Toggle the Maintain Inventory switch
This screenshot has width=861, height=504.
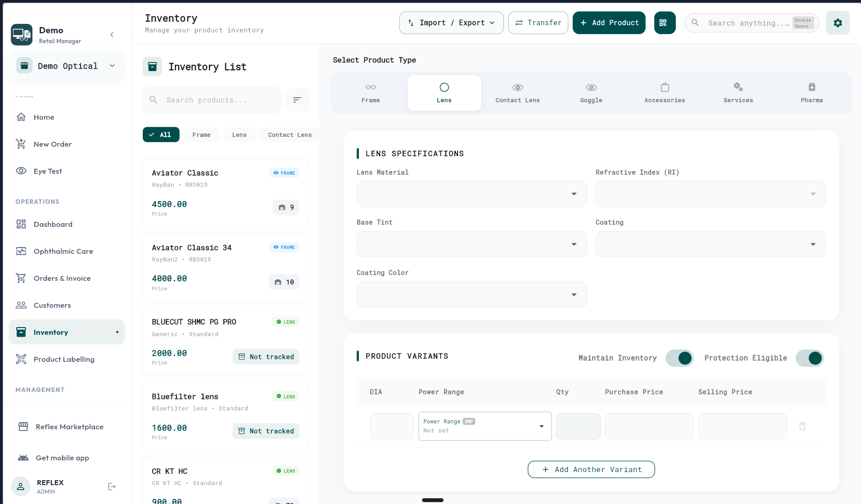click(x=680, y=358)
